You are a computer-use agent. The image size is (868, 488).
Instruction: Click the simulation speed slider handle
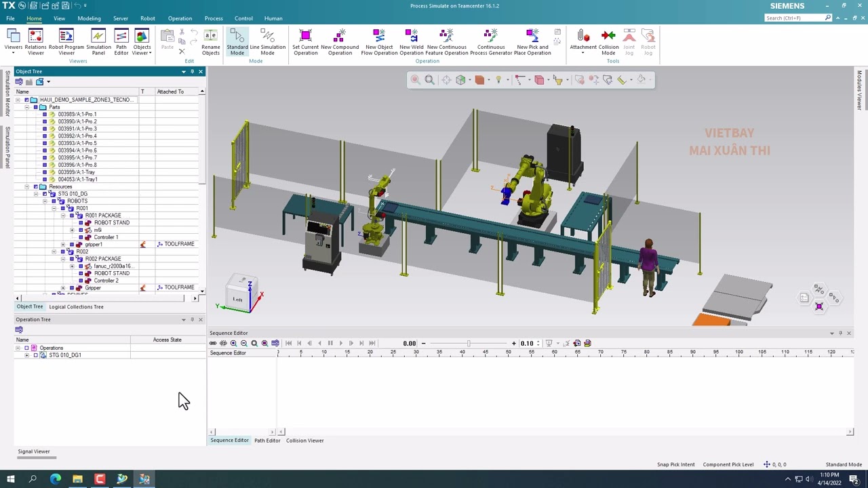click(468, 343)
